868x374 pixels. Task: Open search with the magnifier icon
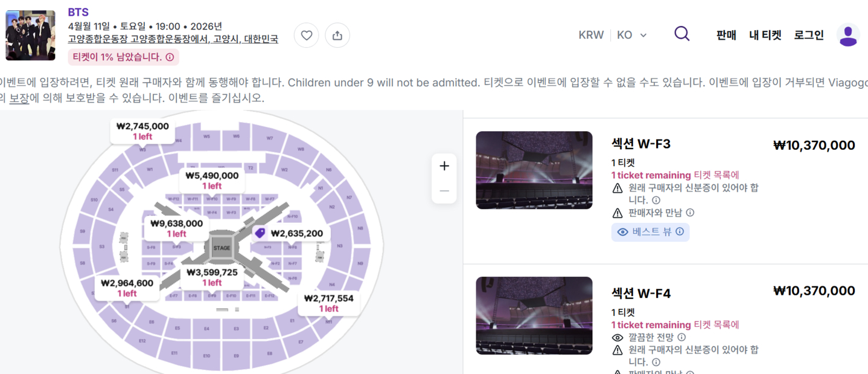(681, 34)
